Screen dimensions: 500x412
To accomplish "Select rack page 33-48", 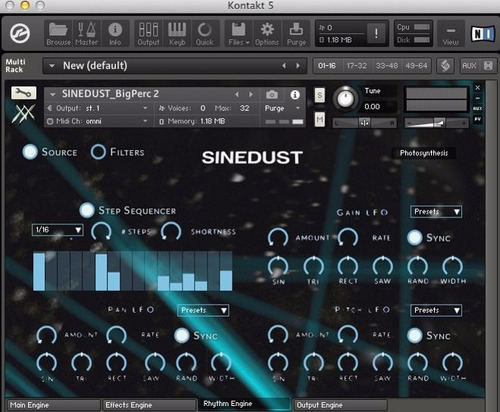I will (x=387, y=66).
